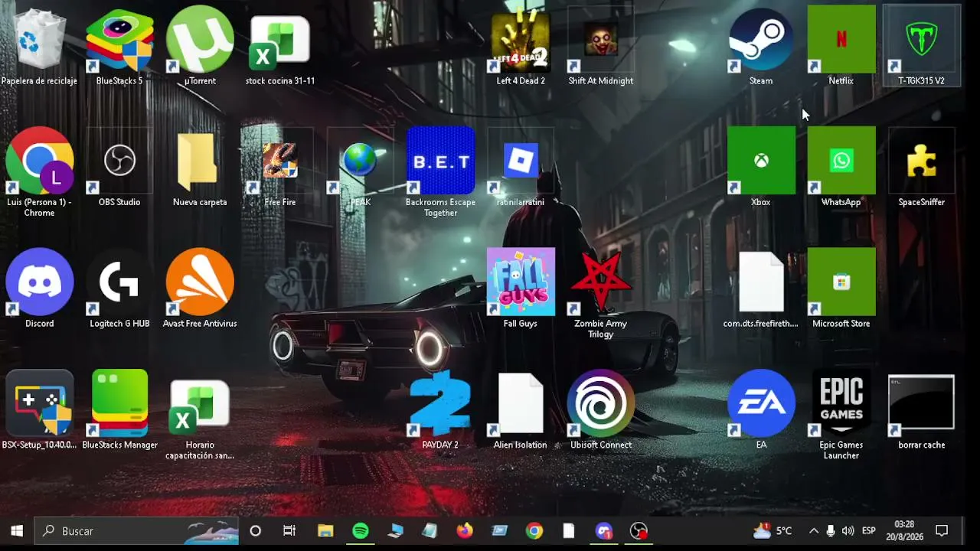The height and width of the screenshot is (551, 980).
Task: Open Firefox from the taskbar
Action: pos(465,531)
